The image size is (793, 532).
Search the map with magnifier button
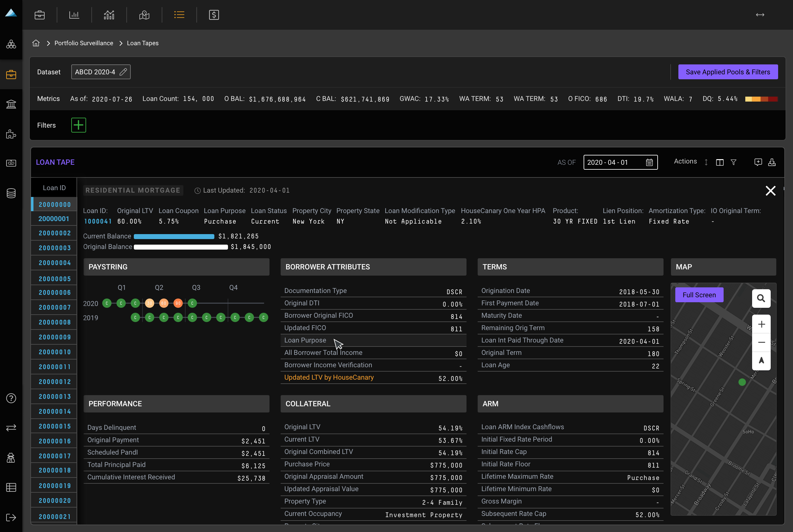point(761,298)
